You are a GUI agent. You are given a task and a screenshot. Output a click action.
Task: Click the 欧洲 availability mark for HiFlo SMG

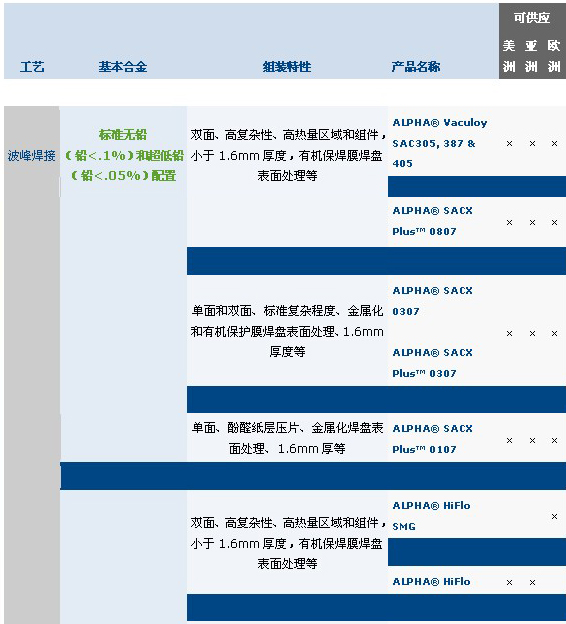click(554, 517)
